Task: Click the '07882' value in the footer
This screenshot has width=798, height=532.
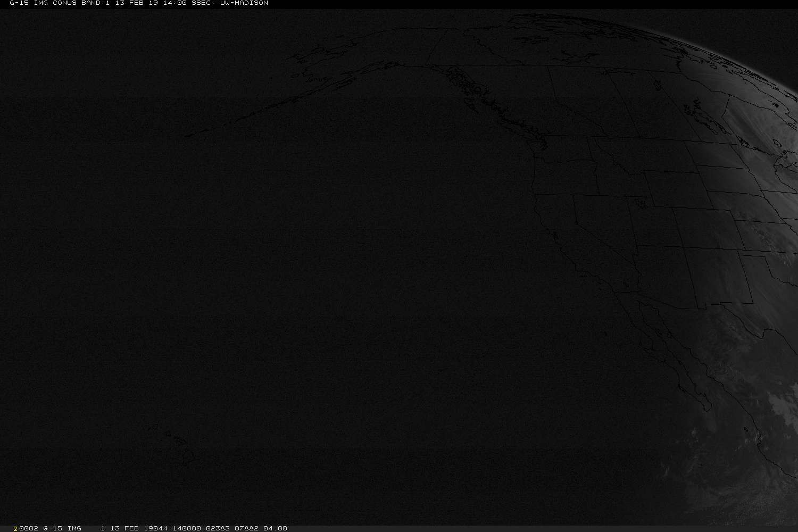Action: [x=246, y=528]
